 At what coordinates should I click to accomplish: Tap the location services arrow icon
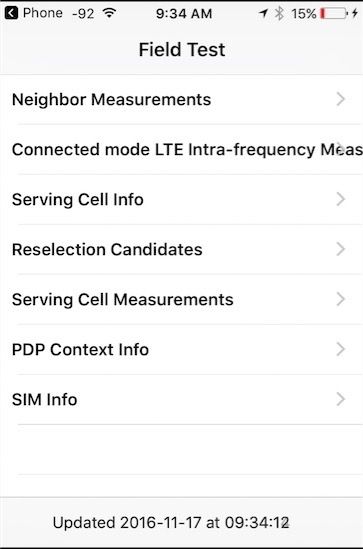[x=263, y=13]
